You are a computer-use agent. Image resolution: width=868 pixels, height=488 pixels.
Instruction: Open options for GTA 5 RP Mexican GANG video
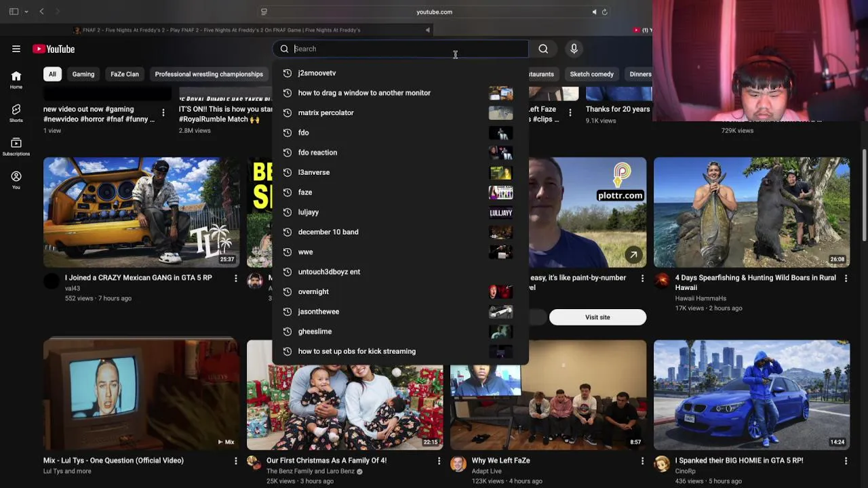point(236,279)
